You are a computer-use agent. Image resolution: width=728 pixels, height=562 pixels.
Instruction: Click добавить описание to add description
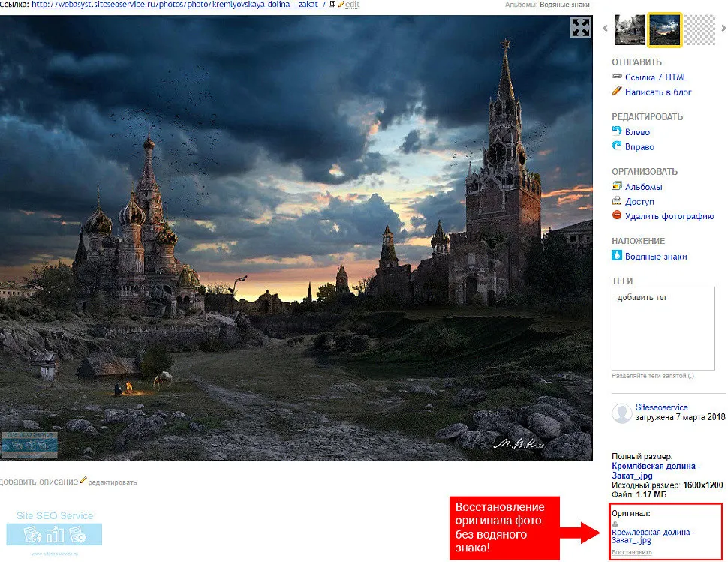click(x=39, y=482)
